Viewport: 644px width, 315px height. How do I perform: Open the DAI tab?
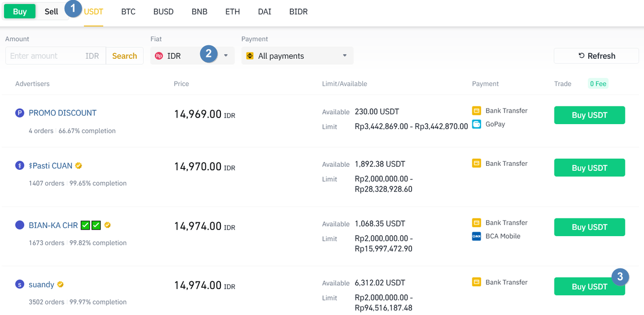point(265,12)
